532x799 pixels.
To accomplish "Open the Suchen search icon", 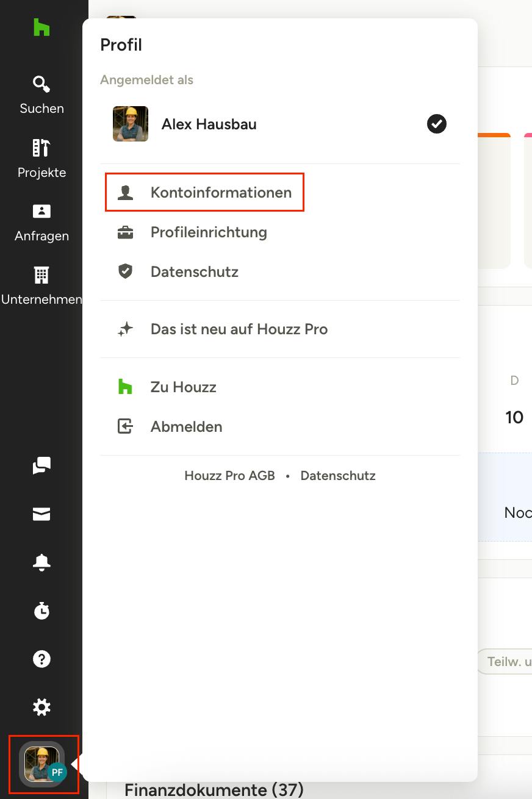I will point(41,85).
